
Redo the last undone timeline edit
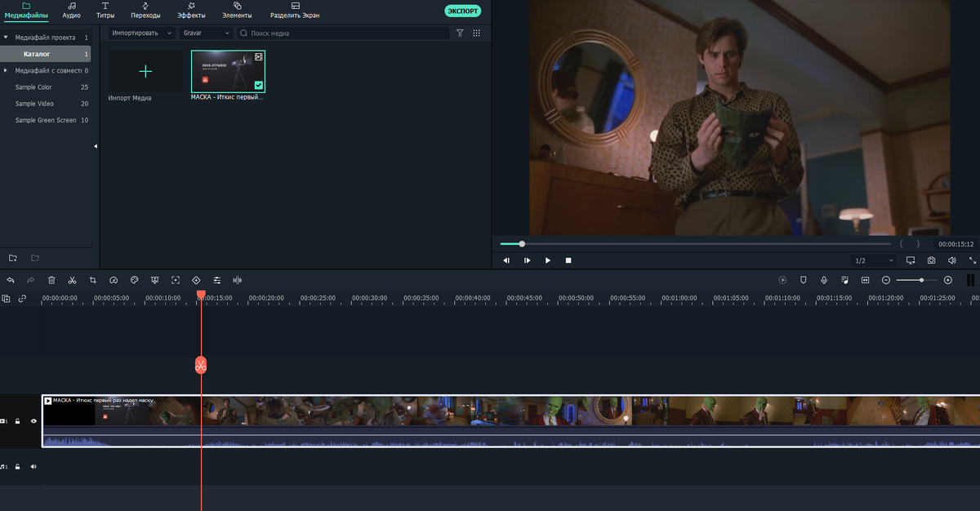point(30,280)
